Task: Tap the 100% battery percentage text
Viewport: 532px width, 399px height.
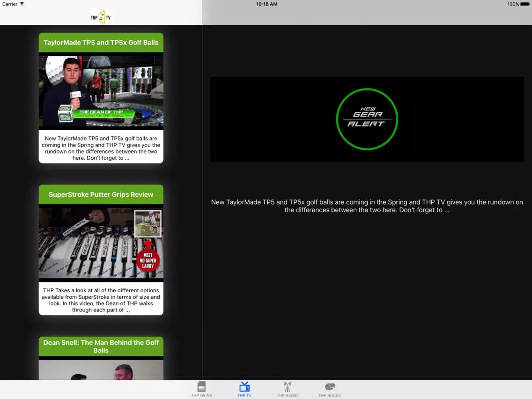Action: [513, 4]
